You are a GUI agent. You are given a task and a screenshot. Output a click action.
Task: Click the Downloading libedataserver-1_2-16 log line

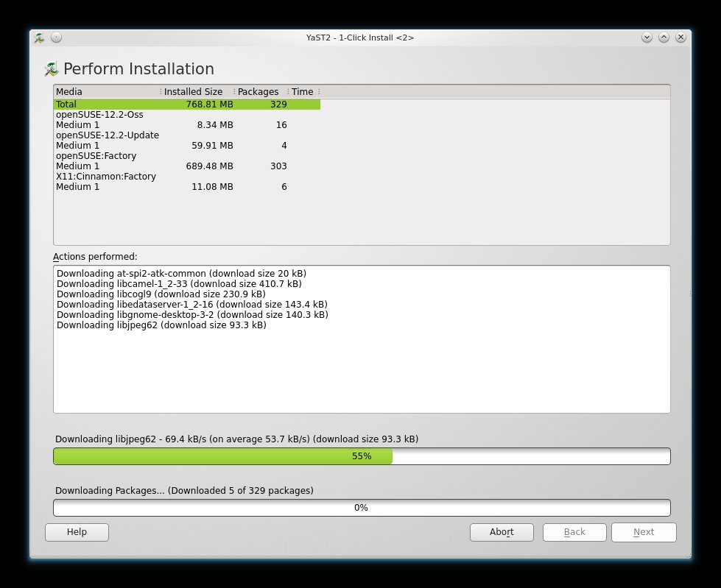[x=191, y=304]
